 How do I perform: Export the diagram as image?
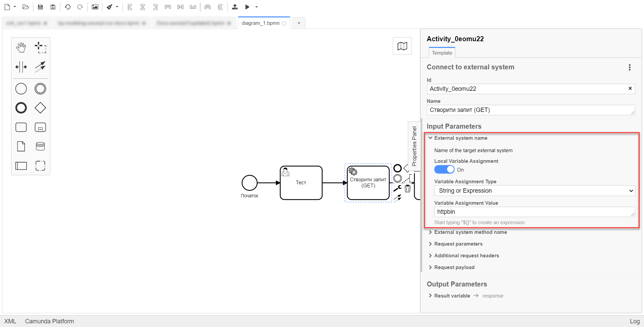click(x=95, y=7)
